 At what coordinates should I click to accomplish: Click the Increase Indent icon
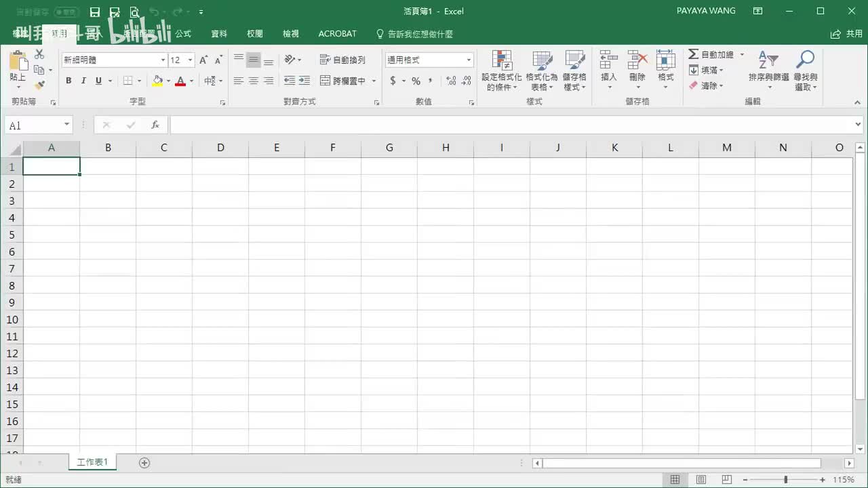(304, 81)
